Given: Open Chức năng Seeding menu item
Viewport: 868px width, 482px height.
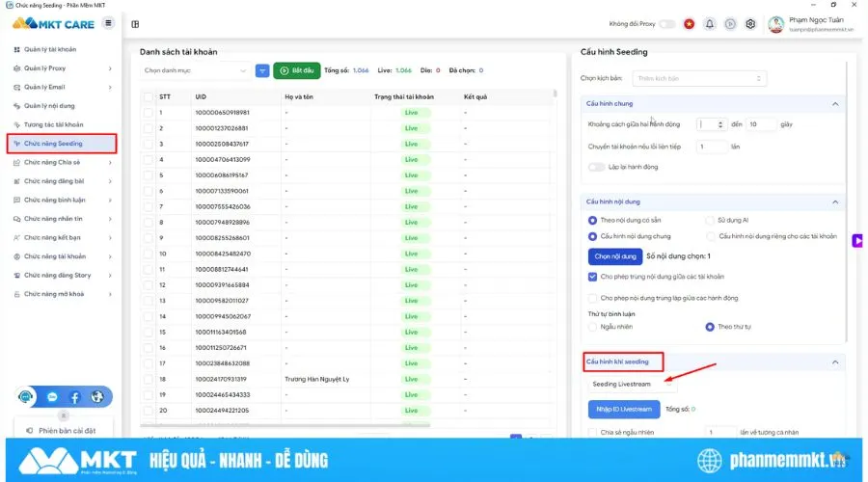Looking at the screenshot, I should click(x=62, y=144).
